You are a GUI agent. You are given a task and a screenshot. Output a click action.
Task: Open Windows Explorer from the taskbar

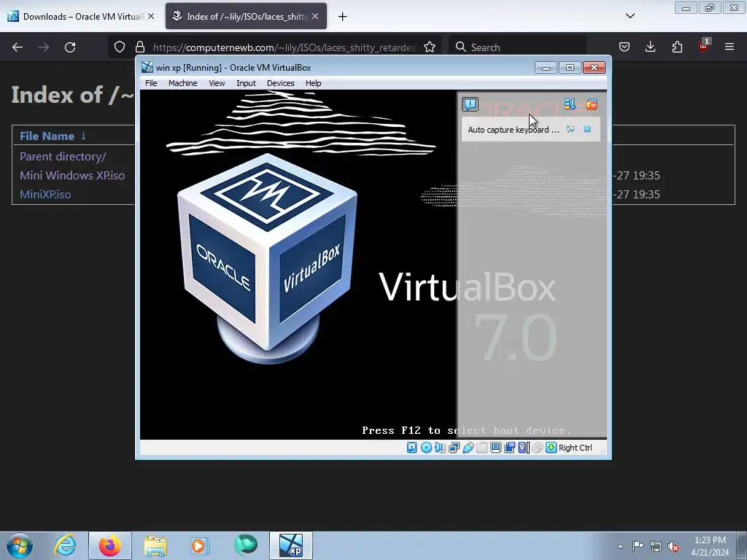(x=155, y=545)
